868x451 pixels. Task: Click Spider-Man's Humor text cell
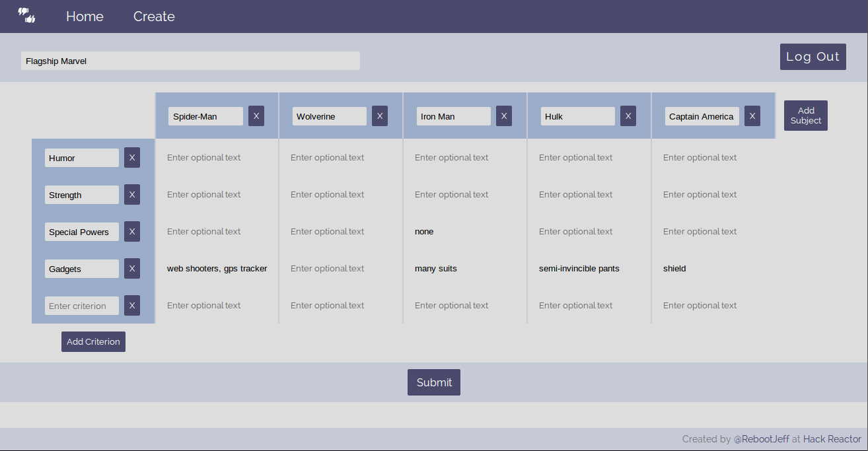click(217, 157)
